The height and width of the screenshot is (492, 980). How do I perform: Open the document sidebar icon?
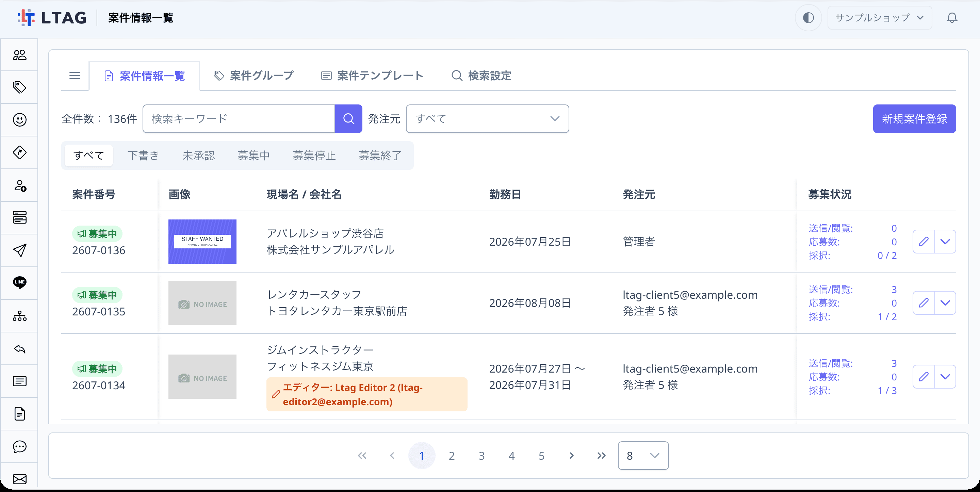[19, 414]
